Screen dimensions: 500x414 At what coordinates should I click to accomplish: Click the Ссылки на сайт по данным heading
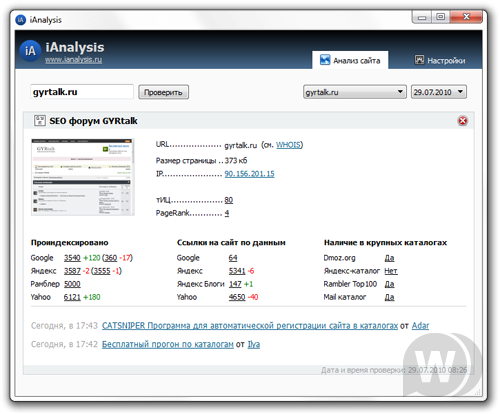coord(231,243)
